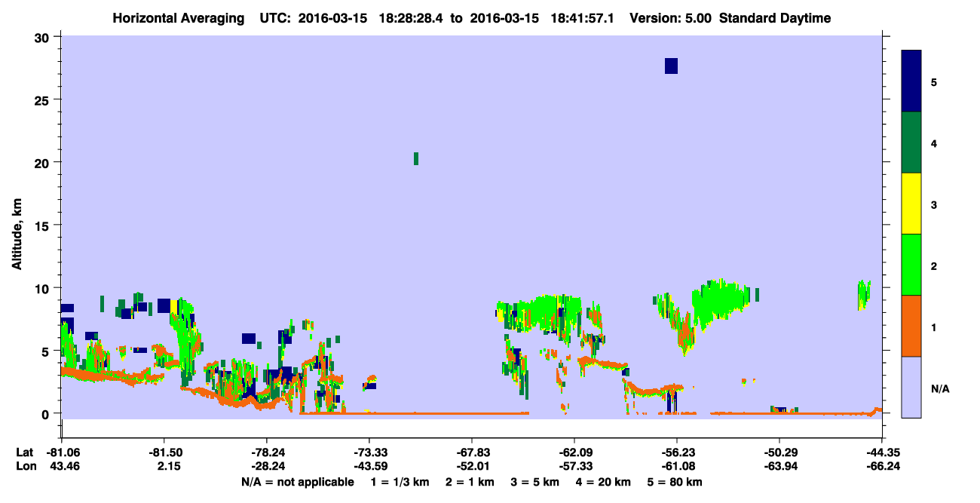The image size is (980, 503).
Task: Click the 'Lat' row label
Action: pyautogui.click(x=25, y=452)
